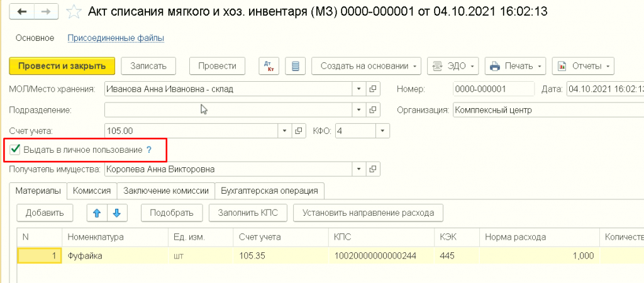The width and height of the screenshot is (644, 283).
Task: Switch to the Комиссия tab
Action: [92, 190]
